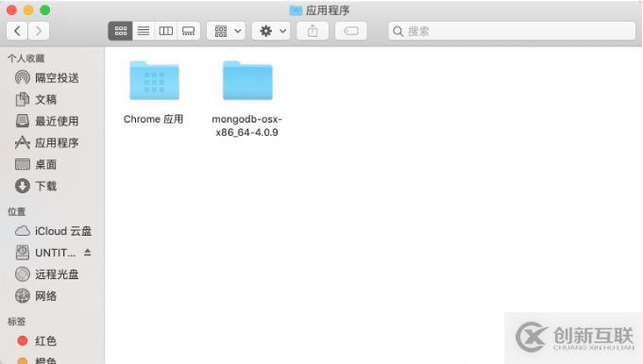Image resolution: width=643 pixels, height=364 pixels.
Task: Click the Share toolbar button
Action: pos(313,31)
